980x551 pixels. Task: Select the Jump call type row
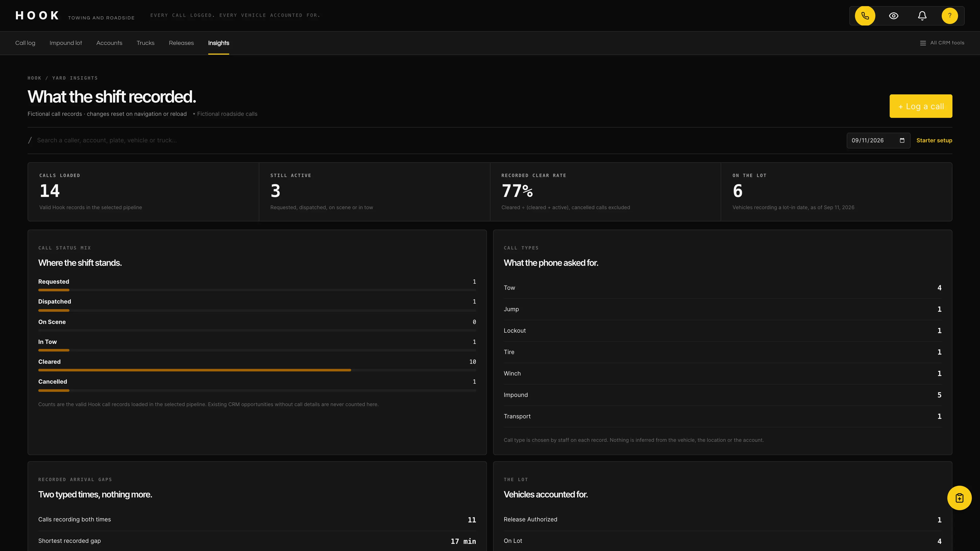click(x=722, y=309)
